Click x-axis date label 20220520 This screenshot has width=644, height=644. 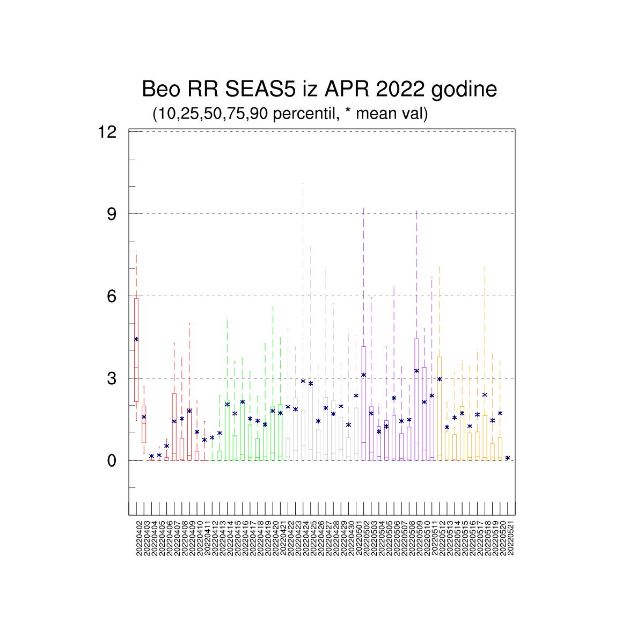[x=503, y=538]
